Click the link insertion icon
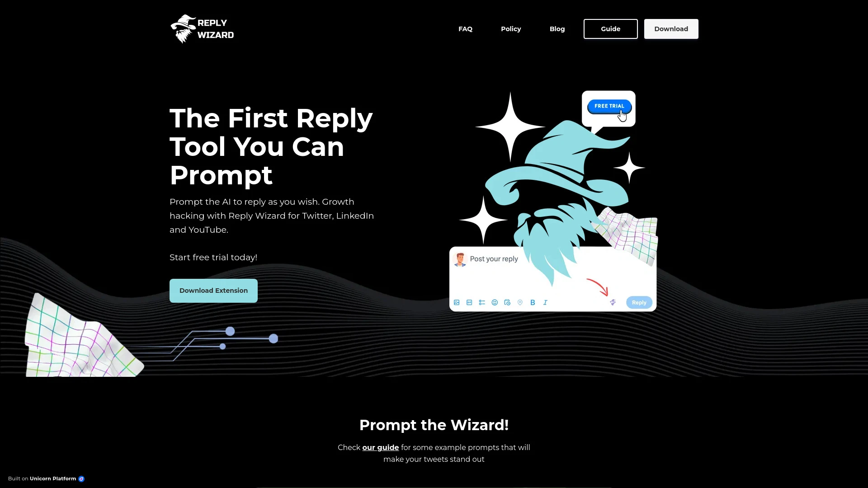Image resolution: width=868 pixels, height=488 pixels. coord(520,302)
